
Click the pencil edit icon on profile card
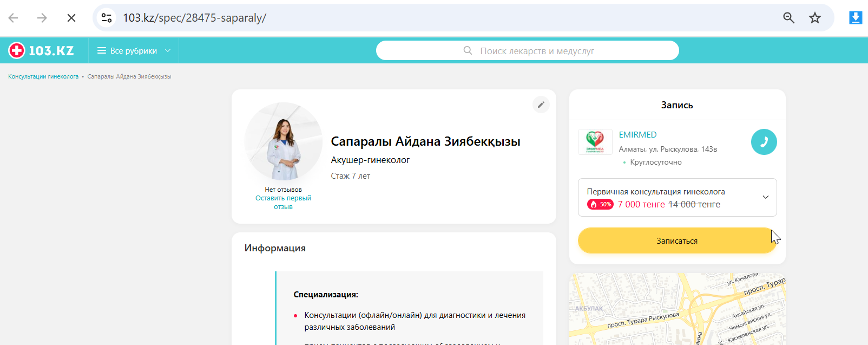(541, 105)
